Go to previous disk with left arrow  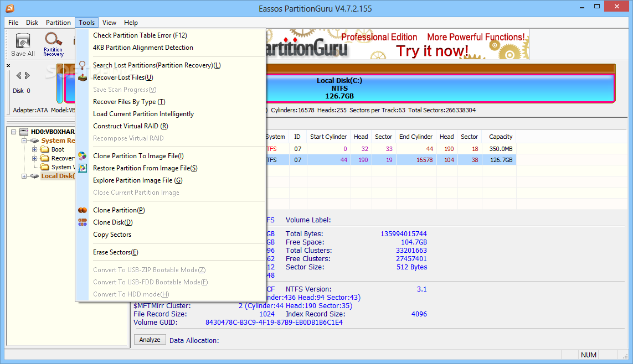point(19,75)
